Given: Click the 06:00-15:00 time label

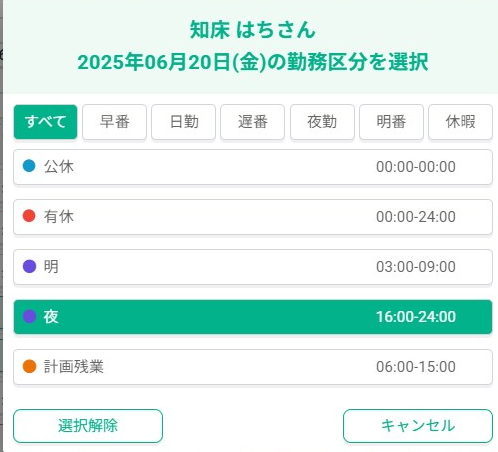Looking at the screenshot, I should [416, 367].
